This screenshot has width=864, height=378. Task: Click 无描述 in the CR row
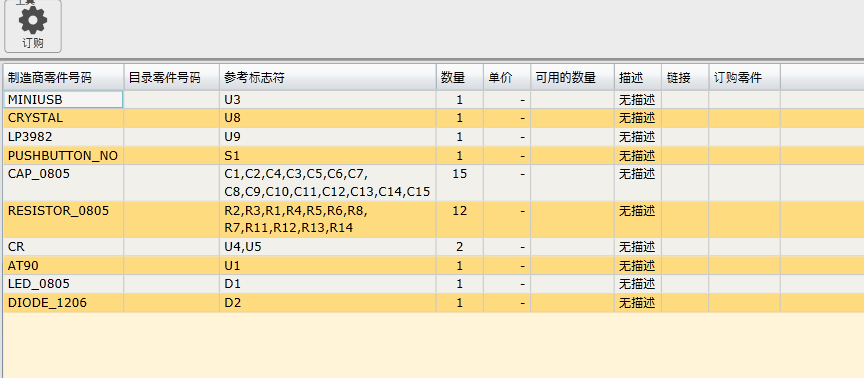pyautogui.click(x=637, y=247)
